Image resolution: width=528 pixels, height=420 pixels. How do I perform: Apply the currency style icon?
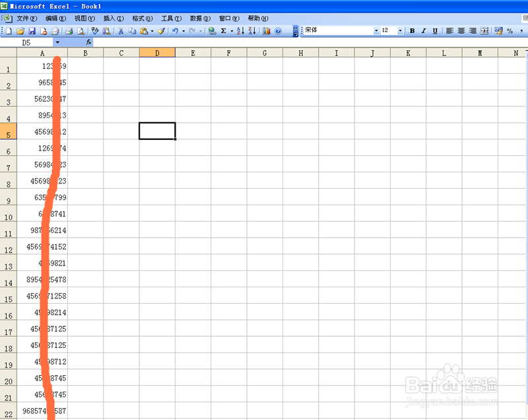pyautogui.click(x=499, y=31)
